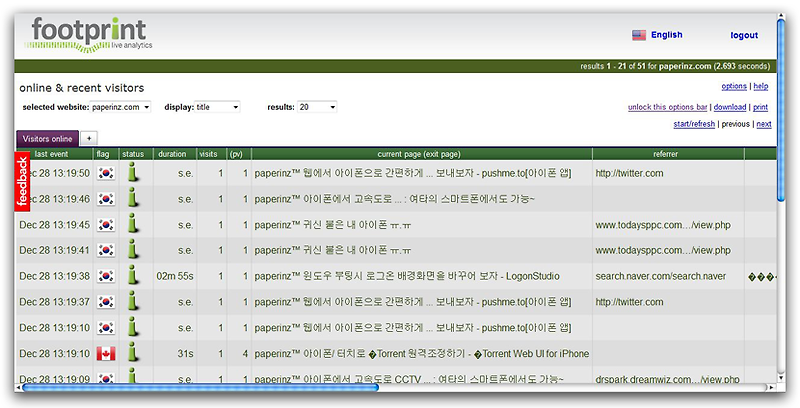Sort by current page (exit page) header
Screen dimensions: 800x408
(419, 154)
